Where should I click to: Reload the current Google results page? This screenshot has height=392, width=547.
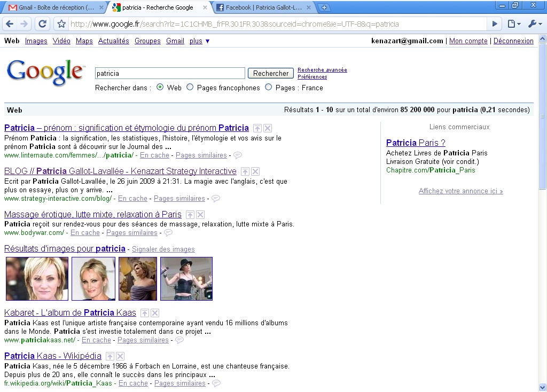[x=42, y=23]
